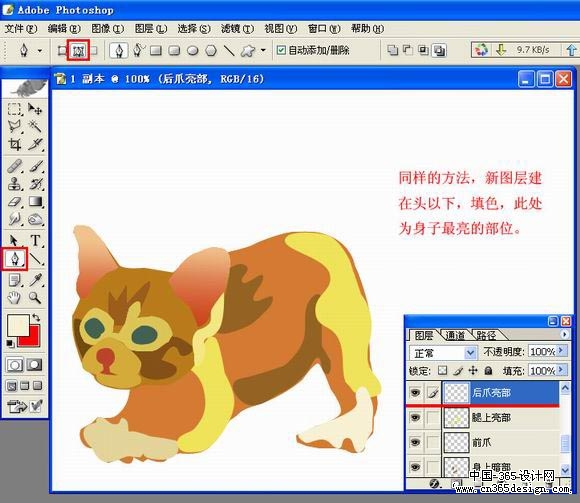Click the Paths mode icon in options bar
Image resolution: width=580 pixels, height=503 pixels.
pos(78,50)
